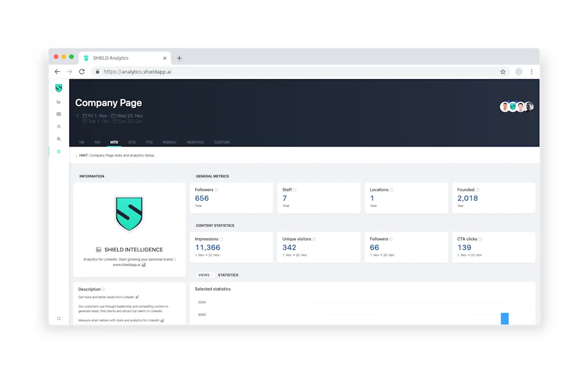588x373 pixels.
Task: Click the blue bar in the chart
Action: click(x=504, y=318)
